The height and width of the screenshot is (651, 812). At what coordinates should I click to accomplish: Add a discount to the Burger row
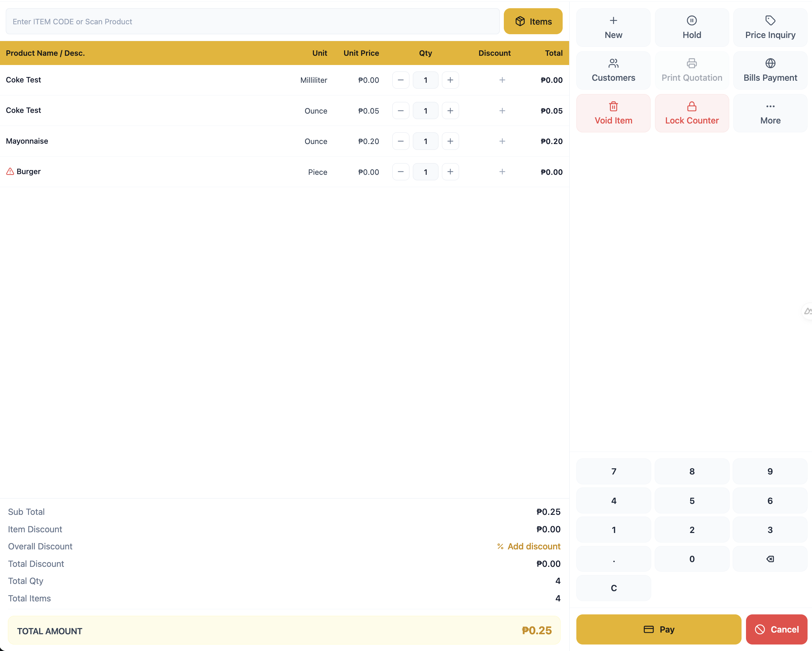click(x=502, y=171)
